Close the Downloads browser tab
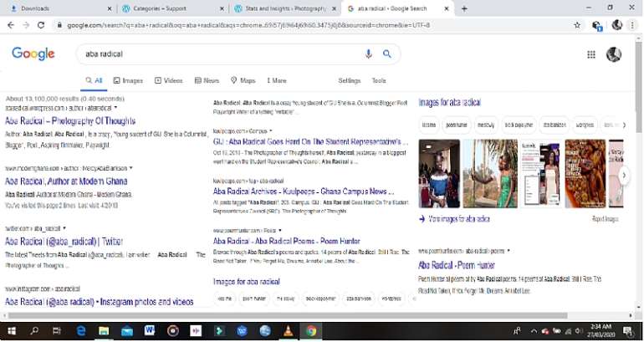 [110, 8]
